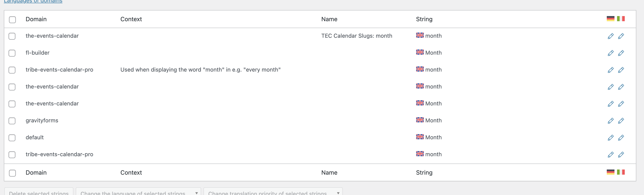Tick the checkbox for fl-builder row
644x195 pixels.
pos(12,53)
